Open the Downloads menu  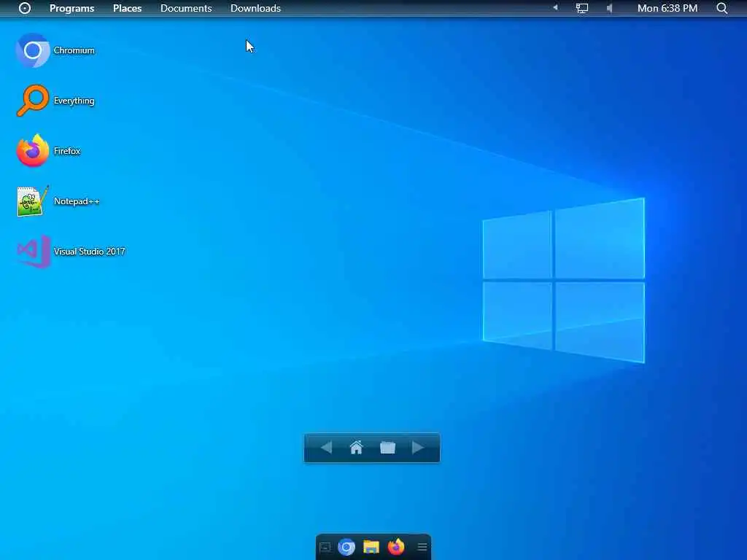point(256,8)
